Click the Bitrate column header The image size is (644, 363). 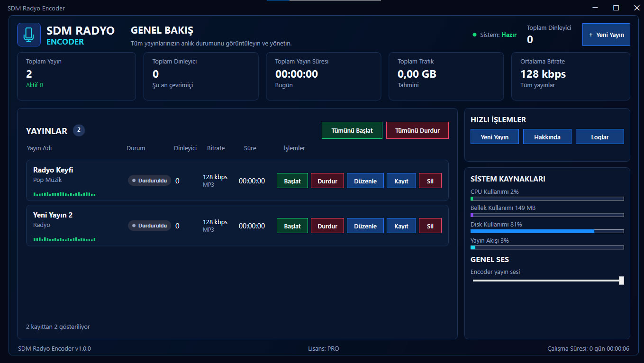[216, 148]
